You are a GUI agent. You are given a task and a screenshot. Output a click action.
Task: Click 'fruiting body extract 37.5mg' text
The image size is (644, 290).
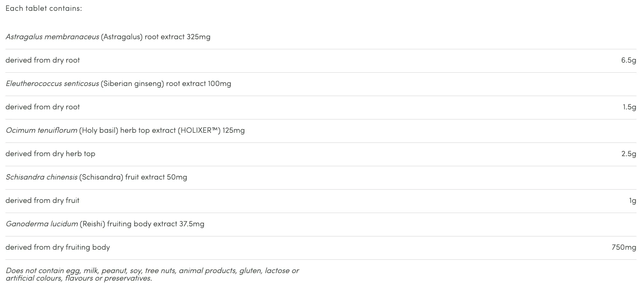point(156,224)
